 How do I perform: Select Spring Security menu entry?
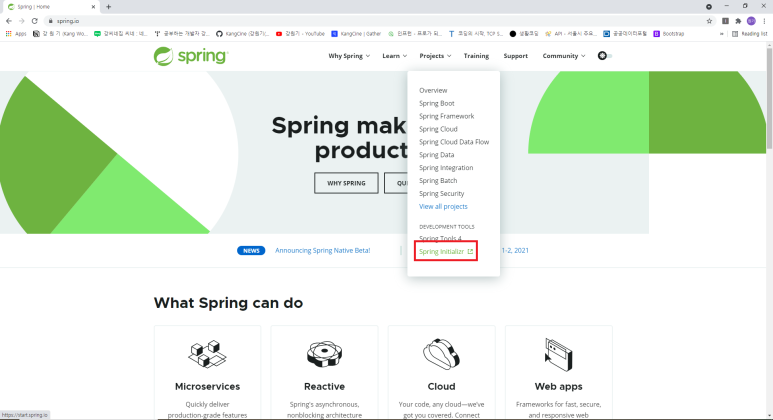coord(442,193)
